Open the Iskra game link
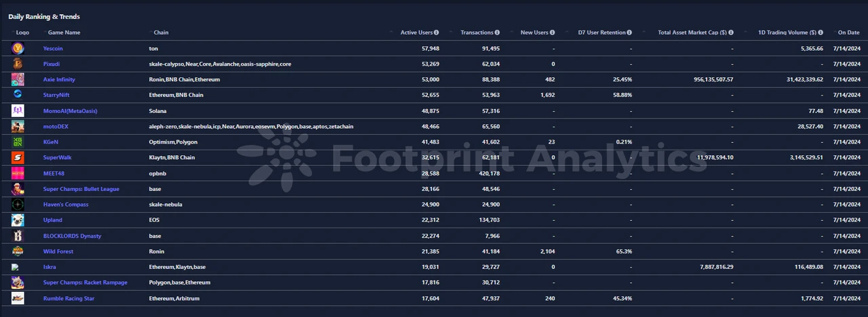Image resolution: width=868 pixels, height=317 pixels. [x=50, y=267]
